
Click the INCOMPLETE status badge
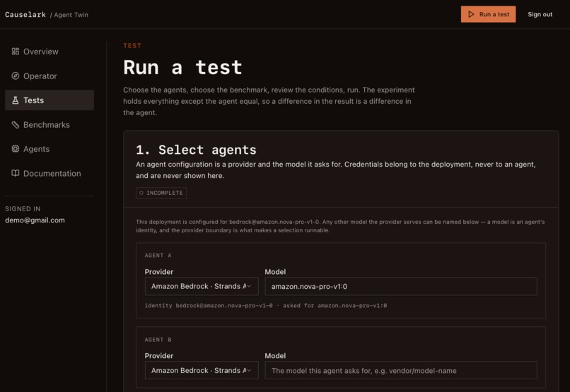161,193
